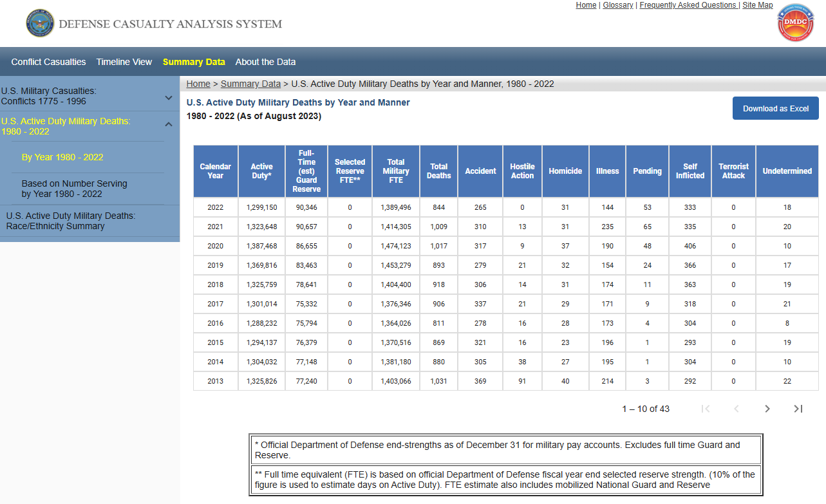This screenshot has height=504, width=826.
Task: Click the Accident column header
Action: pos(480,171)
